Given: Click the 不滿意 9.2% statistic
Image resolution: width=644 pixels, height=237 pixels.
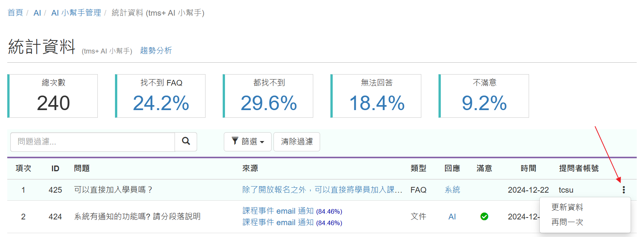Looking at the screenshot, I should click(x=484, y=103).
